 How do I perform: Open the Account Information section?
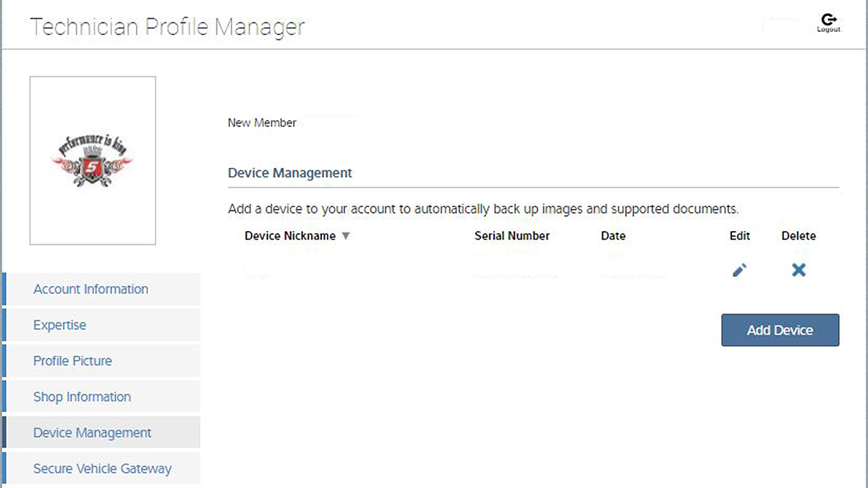pyautogui.click(x=90, y=289)
